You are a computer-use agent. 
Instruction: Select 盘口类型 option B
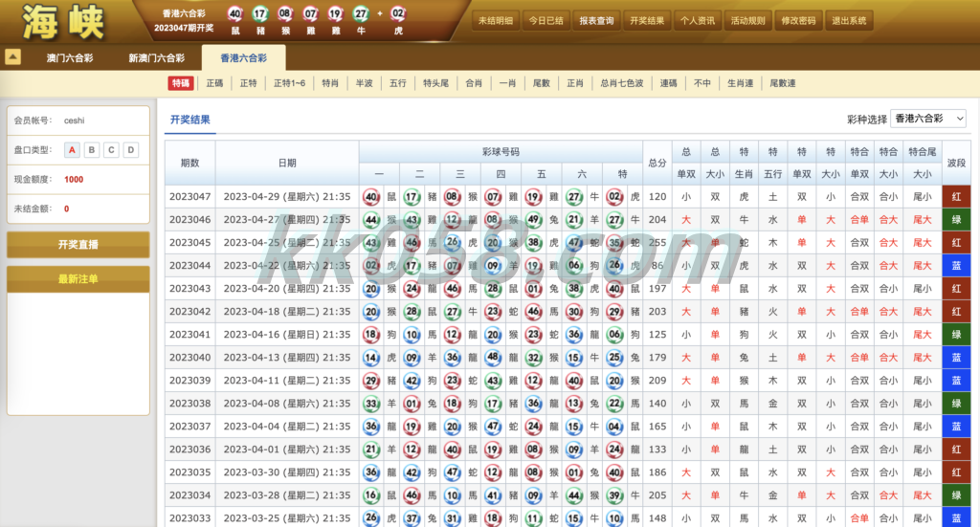92,150
